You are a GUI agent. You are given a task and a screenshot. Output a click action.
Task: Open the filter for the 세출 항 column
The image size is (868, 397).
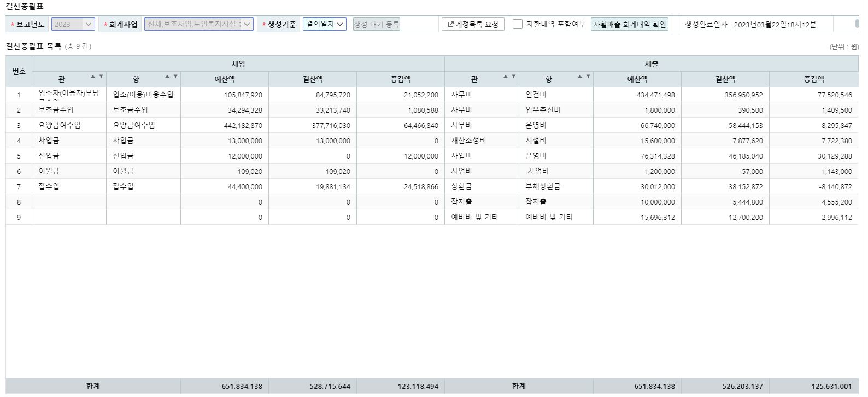click(x=588, y=77)
